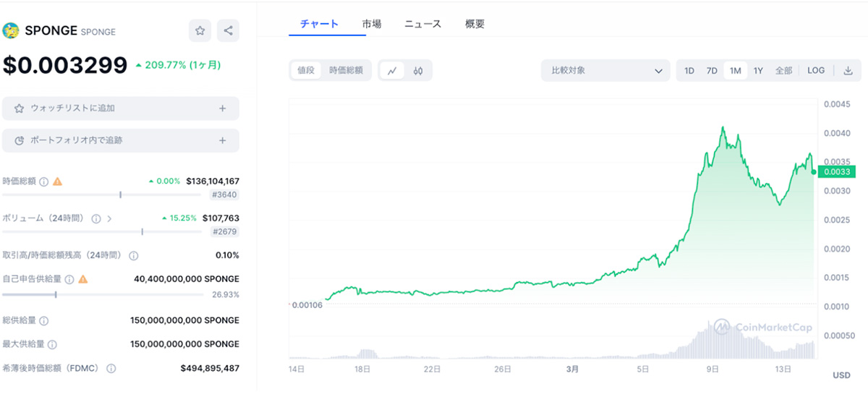Click the $0.003299 price text
This screenshot has width=868, height=397.
coord(65,65)
